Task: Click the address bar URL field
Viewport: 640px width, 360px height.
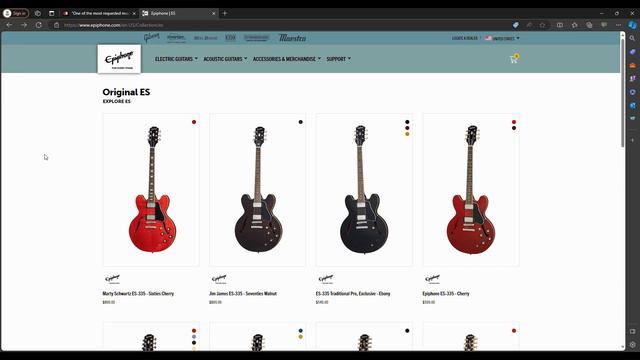Action: tap(282, 25)
